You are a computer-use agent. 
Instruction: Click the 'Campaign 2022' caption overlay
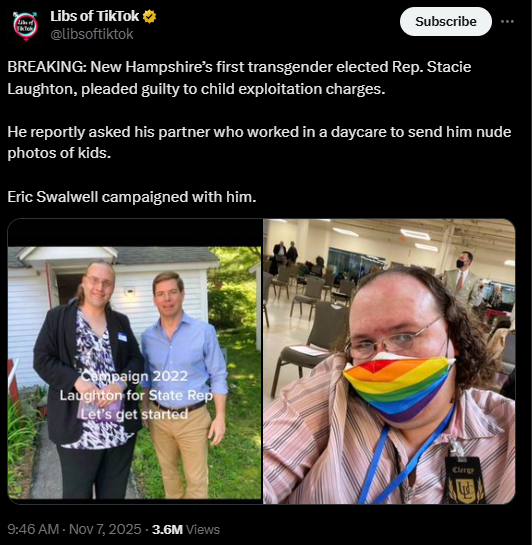click(135, 376)
